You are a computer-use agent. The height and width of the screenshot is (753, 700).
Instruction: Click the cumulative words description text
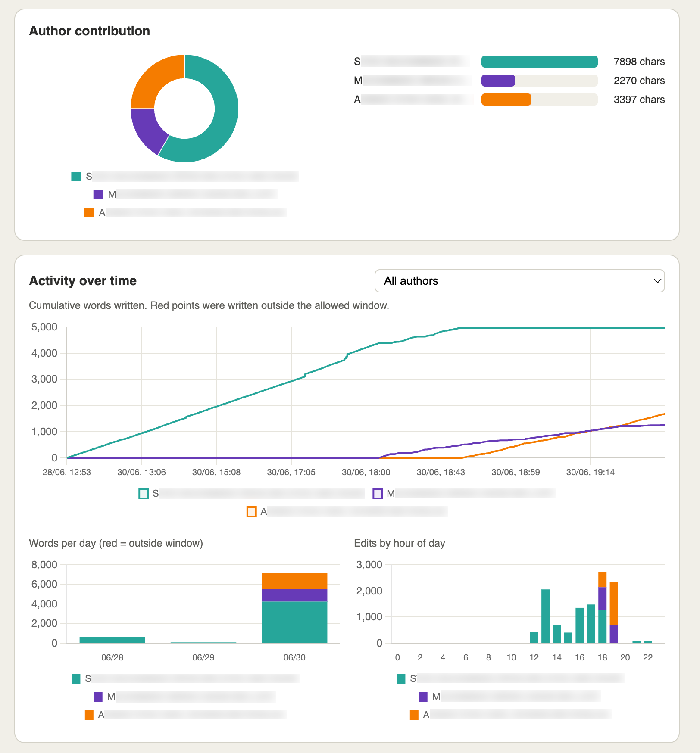pyautogui.click(x=209, y=305)
